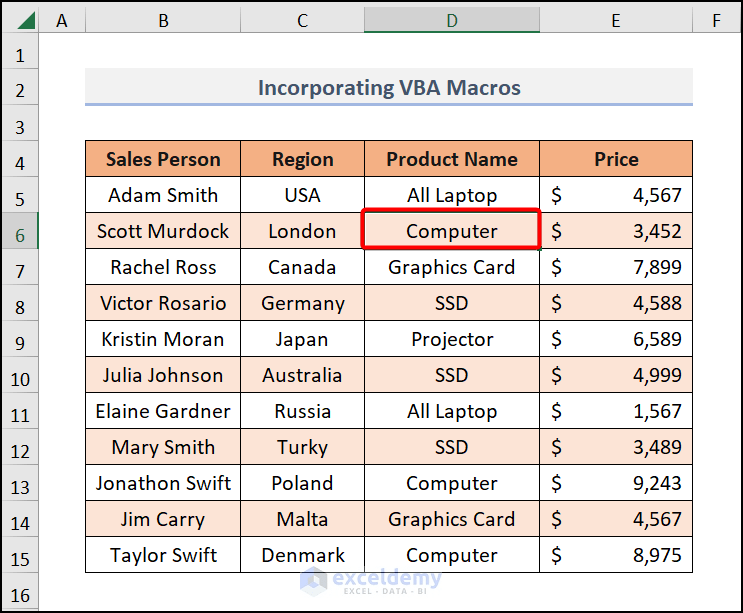The height and width of the screenshot is (613, 743).
Task: Click the 'Malta' region cell
Action: 302,519
